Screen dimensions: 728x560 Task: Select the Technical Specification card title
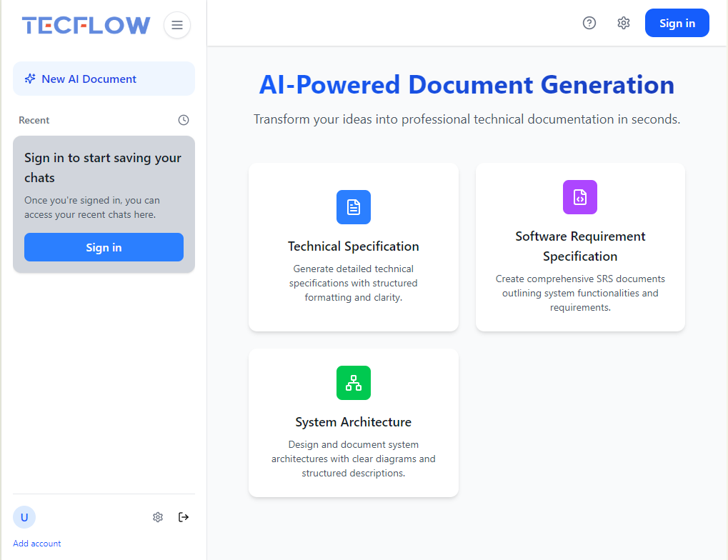point(354,246)
